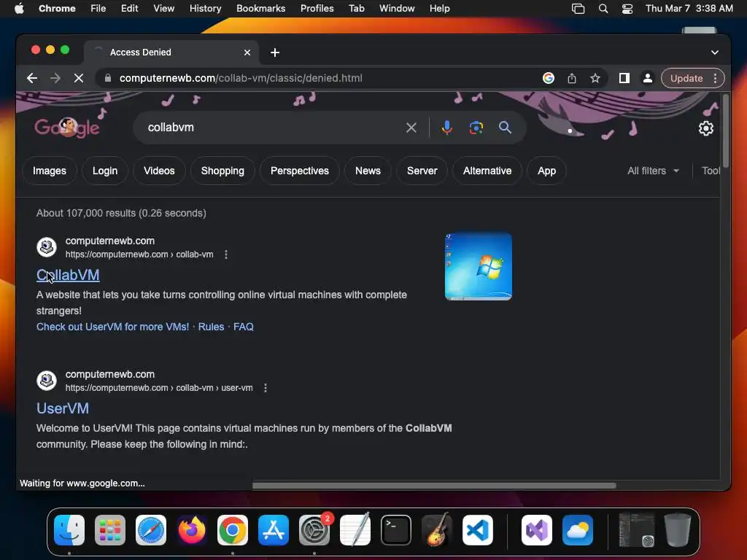Share this page via share icon
This screenshot has height=560, width=747.
tap(572, 78)
